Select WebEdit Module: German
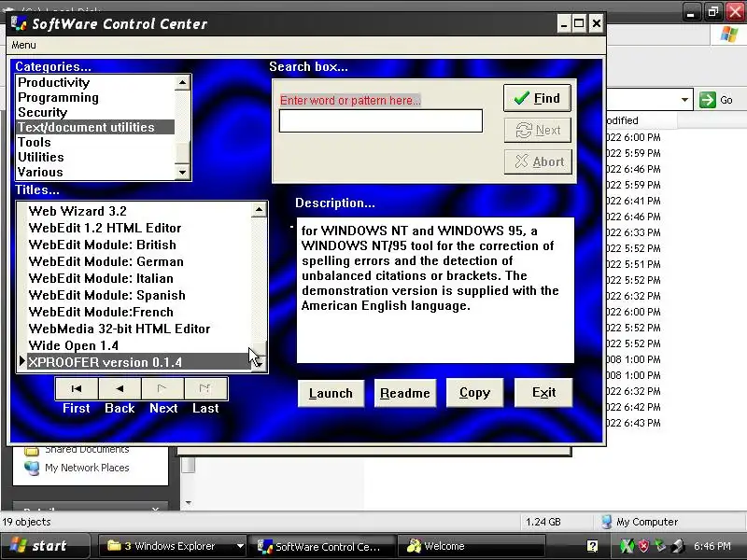 (138, 261)
